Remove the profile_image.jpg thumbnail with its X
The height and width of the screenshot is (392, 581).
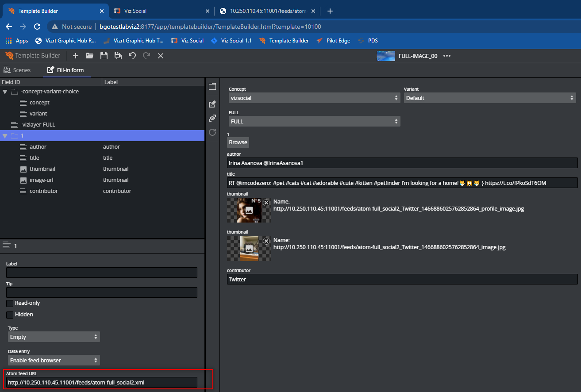(266, 202)
